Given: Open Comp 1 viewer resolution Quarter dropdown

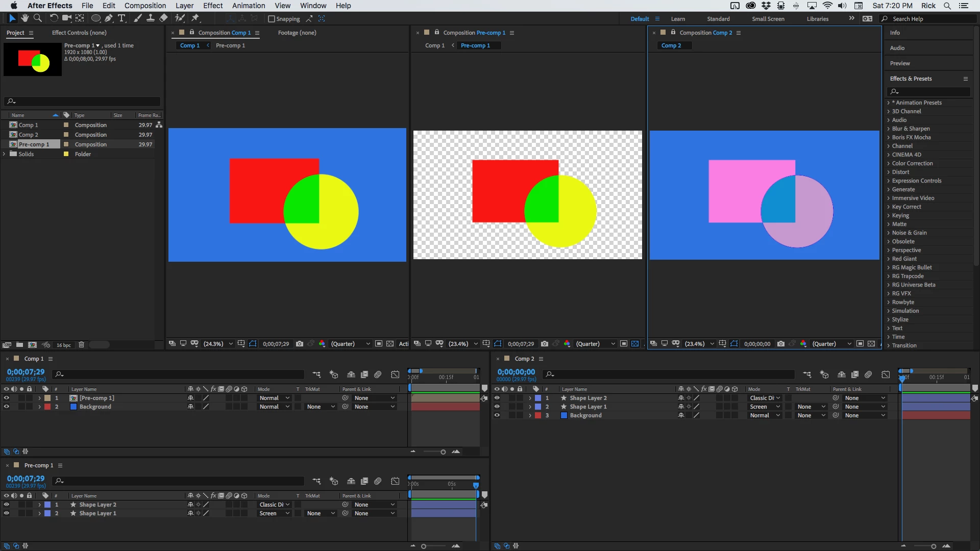Looking at the screenshot, I should 350,344.
